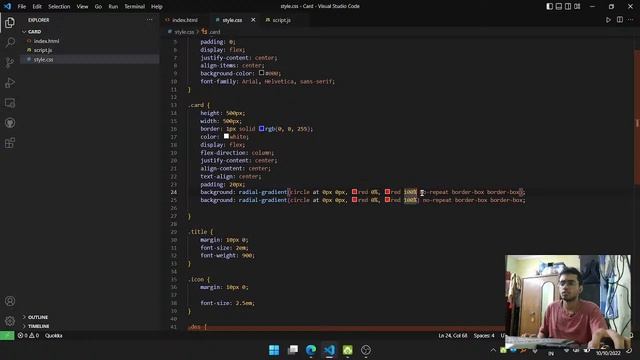The width and height of the screenshot is (640, 360).
Task: Open color picker for background-color swatch
Action: (x=261, y=73)
